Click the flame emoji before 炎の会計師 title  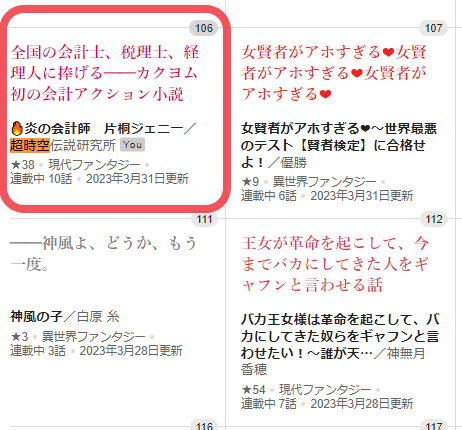click(x=17, y=128)
